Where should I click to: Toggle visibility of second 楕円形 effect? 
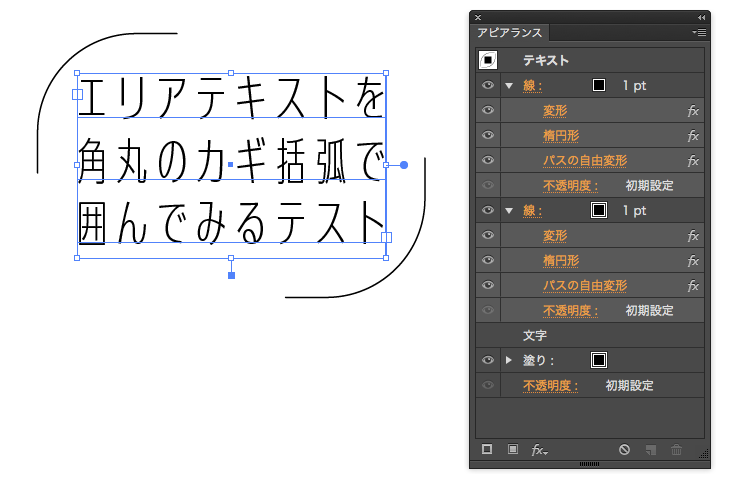(x=488, y=260)
